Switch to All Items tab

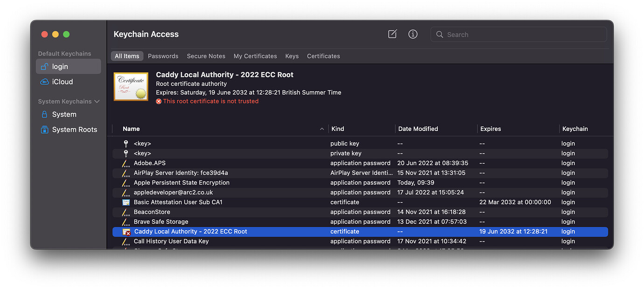127,56
